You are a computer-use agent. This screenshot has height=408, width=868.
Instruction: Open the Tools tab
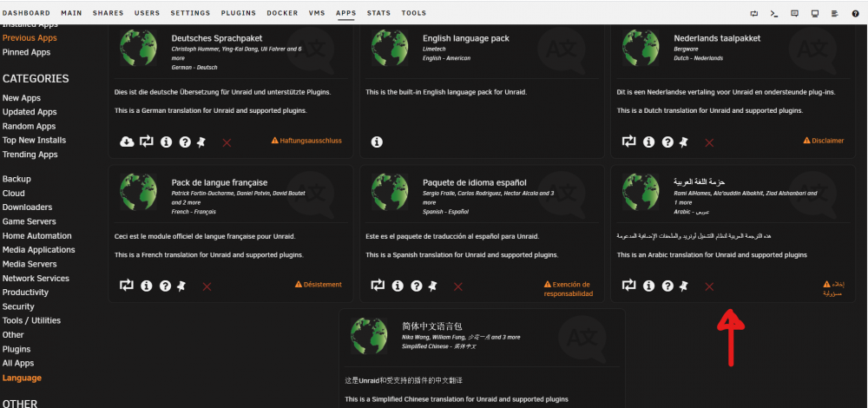click(414, 13)
